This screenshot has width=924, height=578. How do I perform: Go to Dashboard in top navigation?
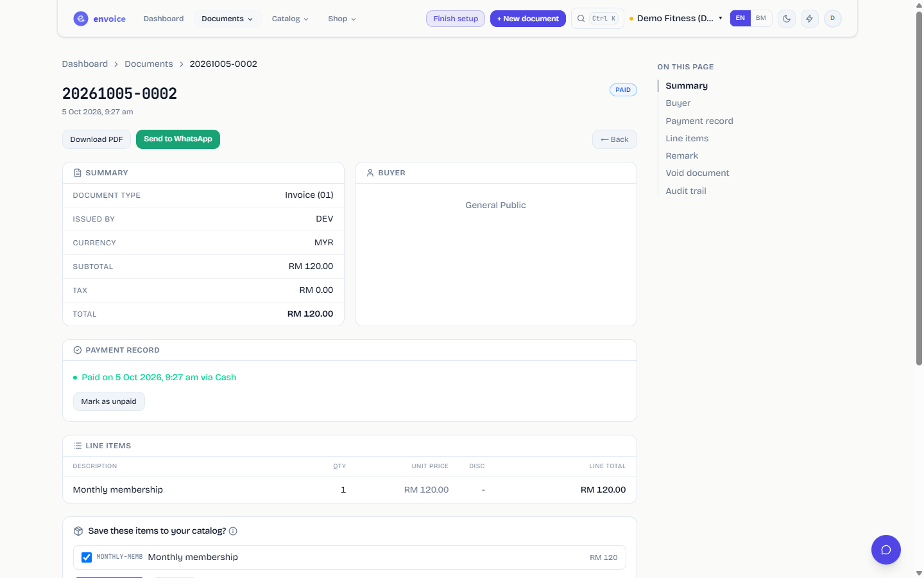tap(164, 19)
